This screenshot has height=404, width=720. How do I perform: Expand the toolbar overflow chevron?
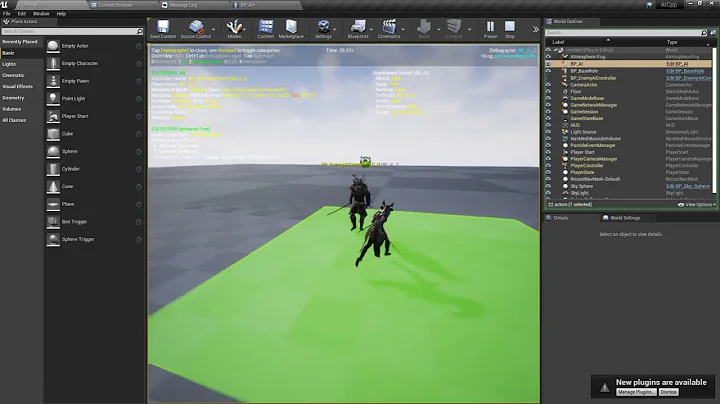point(535,29)
